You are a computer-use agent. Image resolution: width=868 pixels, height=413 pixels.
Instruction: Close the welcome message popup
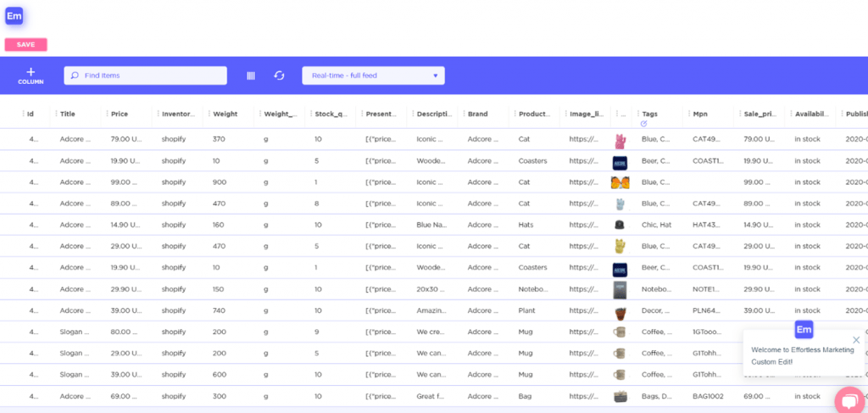tap(856, 340)
